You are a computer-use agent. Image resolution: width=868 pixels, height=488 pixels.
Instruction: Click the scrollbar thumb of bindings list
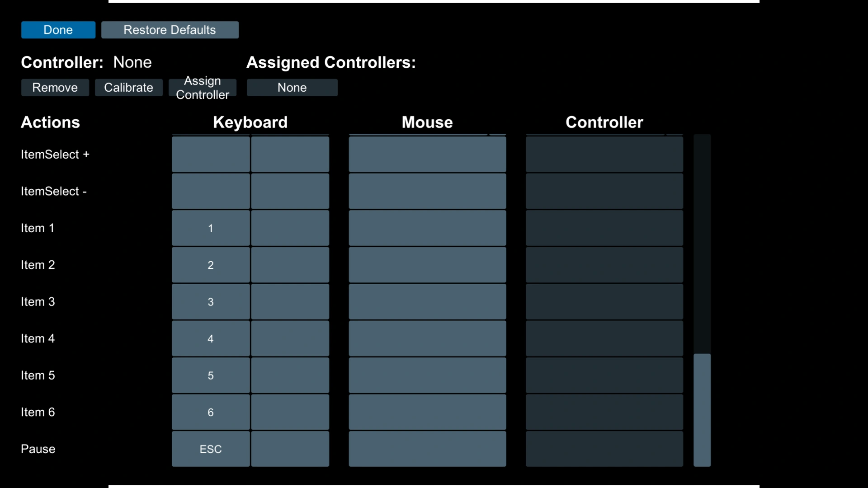(x=702, y=410)
